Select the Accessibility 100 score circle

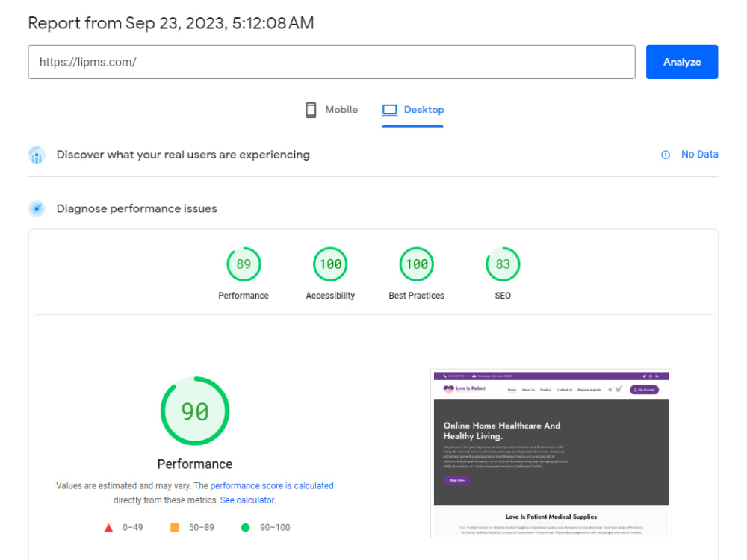pos(329,264)
